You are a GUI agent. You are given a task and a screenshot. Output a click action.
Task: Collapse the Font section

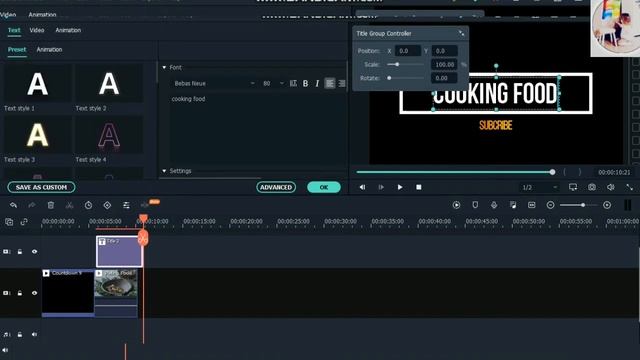point(164,67)
